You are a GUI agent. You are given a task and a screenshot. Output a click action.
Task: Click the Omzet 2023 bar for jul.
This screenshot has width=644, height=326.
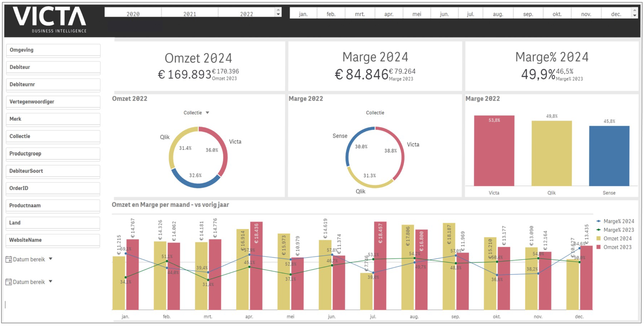pyautogui.click(x=380, y=265)
